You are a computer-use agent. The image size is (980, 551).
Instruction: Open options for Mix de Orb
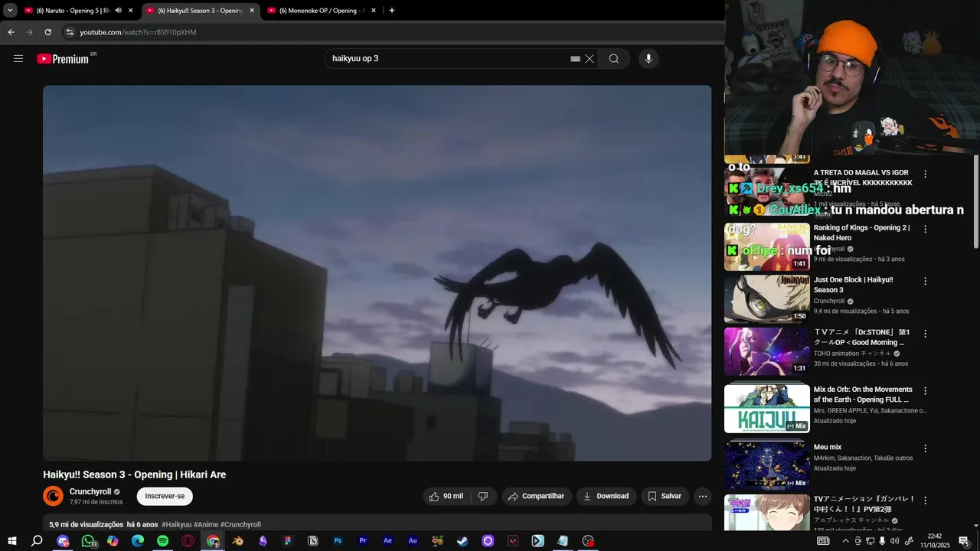click(925, 390)
